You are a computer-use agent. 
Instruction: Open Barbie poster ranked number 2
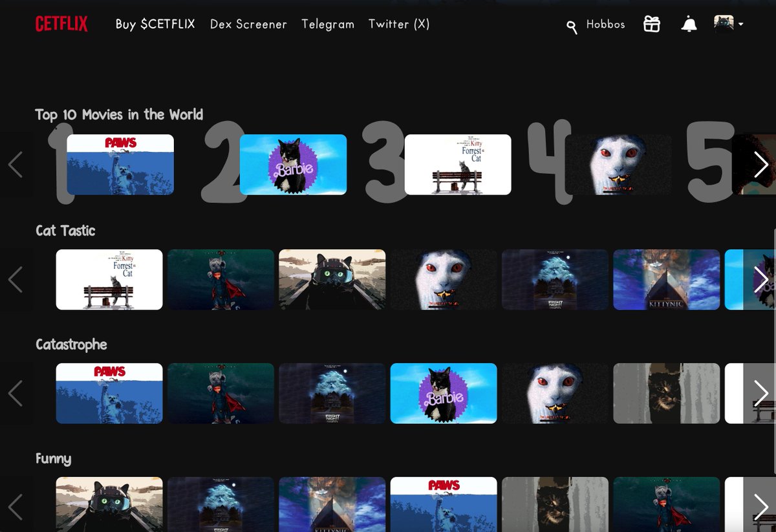[x=293, y=164]
